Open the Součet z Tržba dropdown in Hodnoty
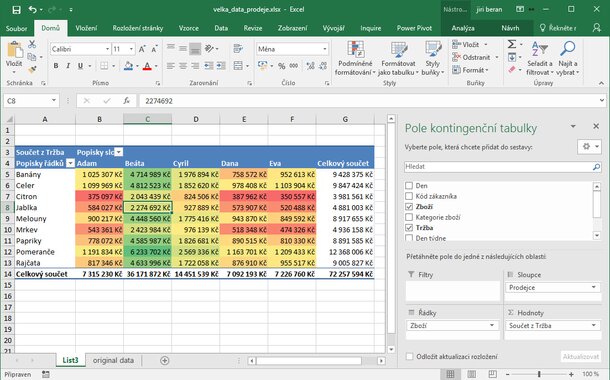 594,325
